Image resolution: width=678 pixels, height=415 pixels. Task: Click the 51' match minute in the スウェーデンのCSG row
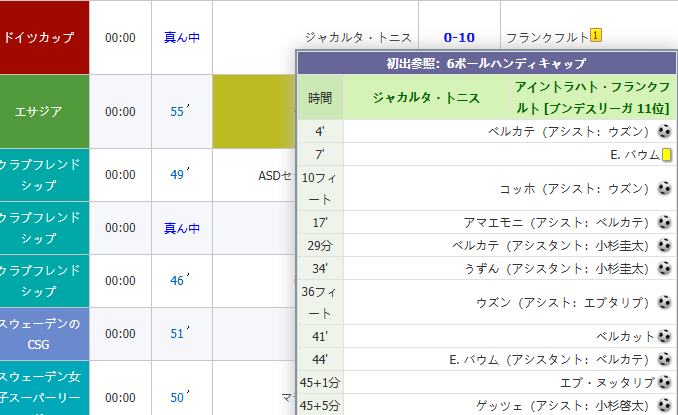(179, 333)
